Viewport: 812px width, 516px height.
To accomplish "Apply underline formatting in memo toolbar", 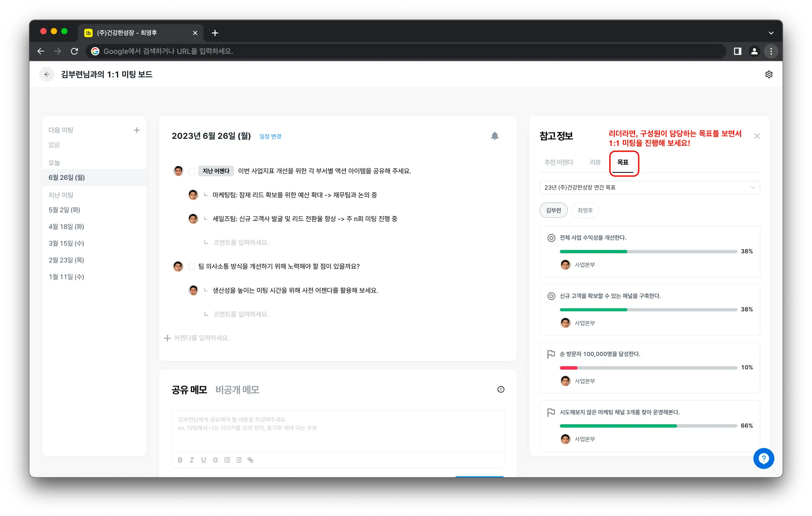I will tap(203, 460).
